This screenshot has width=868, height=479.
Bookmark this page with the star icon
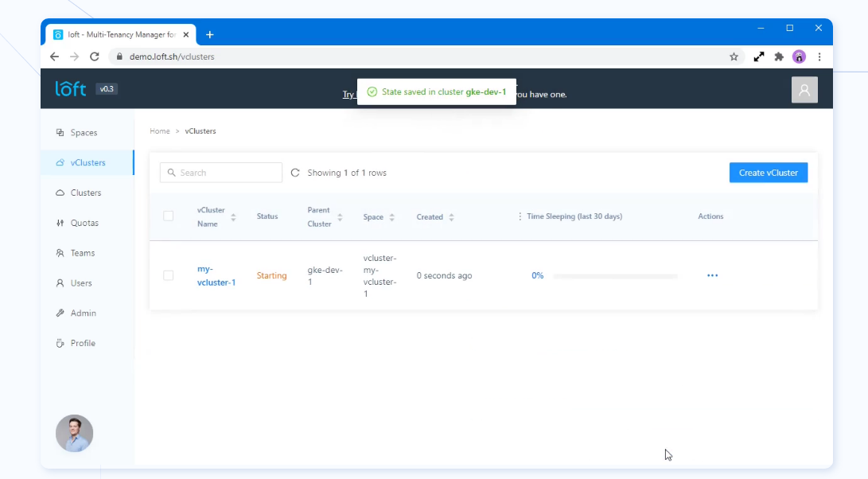pyautogui.click(x=734, y=56)
